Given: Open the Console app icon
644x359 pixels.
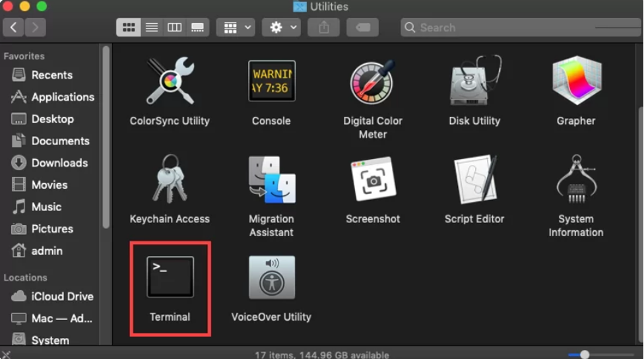Looking at the screenshot, I should tap(271, 81).
